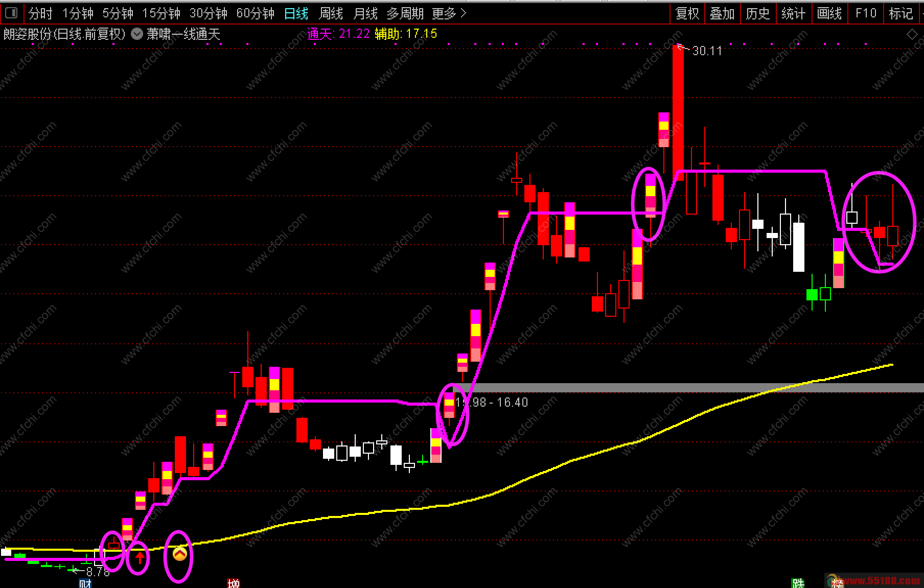
Task: Open the indicator dropdown arrow beside stock name
Action: [x=137, y=34]
